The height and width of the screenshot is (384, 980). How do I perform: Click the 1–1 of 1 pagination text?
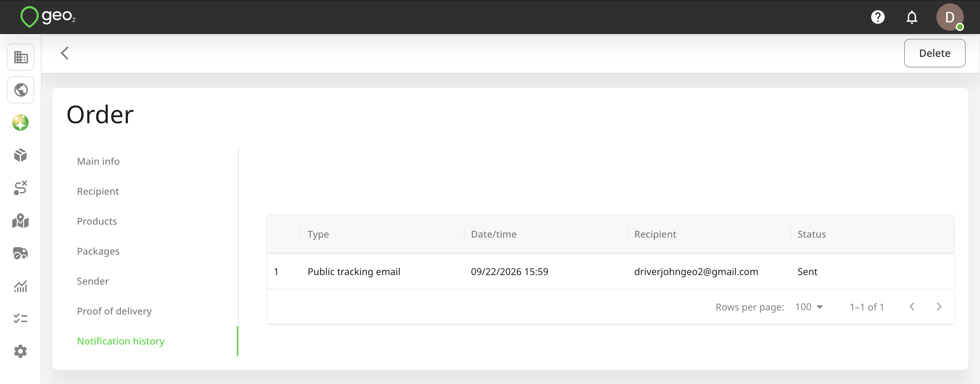coord(867,307)
